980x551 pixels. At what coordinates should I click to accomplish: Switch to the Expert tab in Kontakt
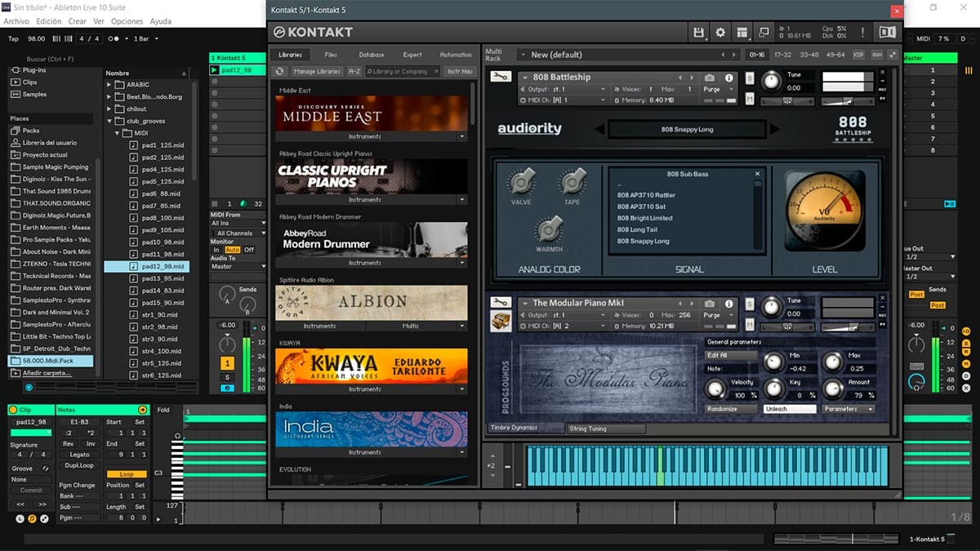(x=412, y=55)
